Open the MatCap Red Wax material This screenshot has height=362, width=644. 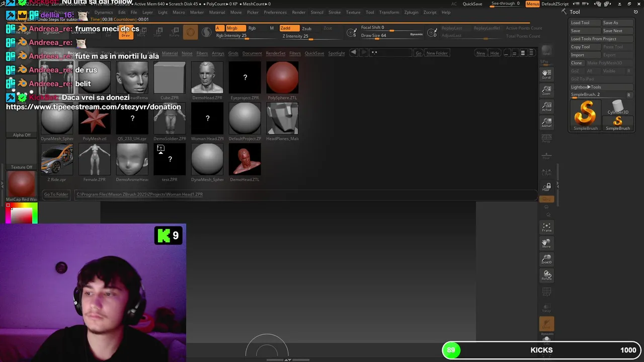click(22, 186)
